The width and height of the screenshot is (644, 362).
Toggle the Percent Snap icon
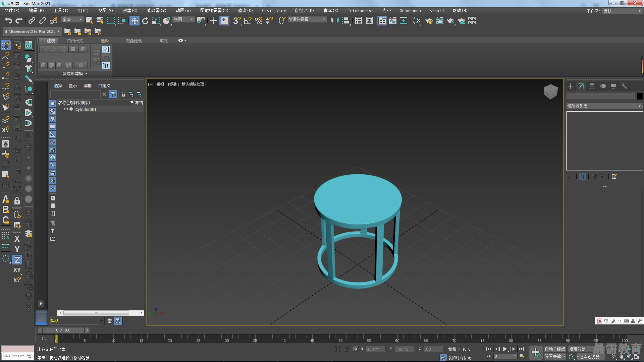(259, 21)
